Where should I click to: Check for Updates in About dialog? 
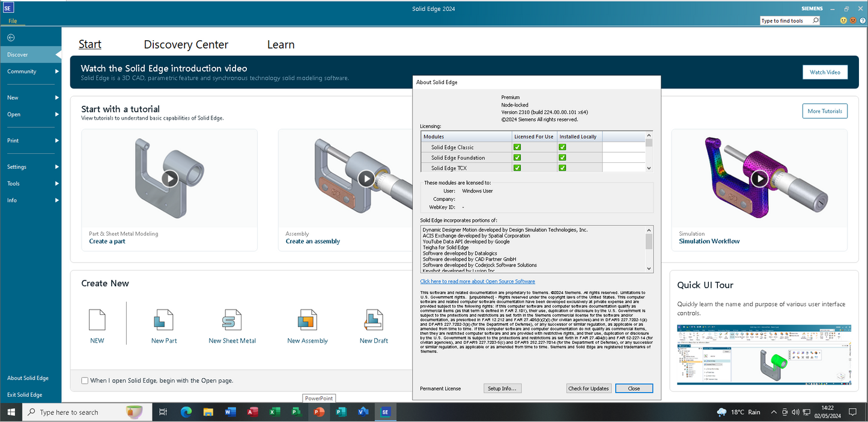pos(589,388)
